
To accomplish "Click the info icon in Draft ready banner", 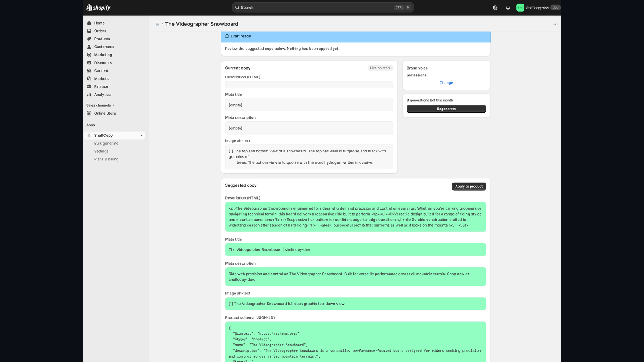I will point(227,36).
